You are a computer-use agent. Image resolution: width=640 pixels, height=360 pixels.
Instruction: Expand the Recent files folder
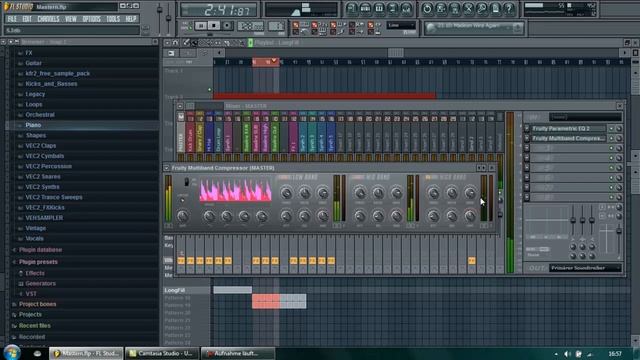tap(35, 326)
